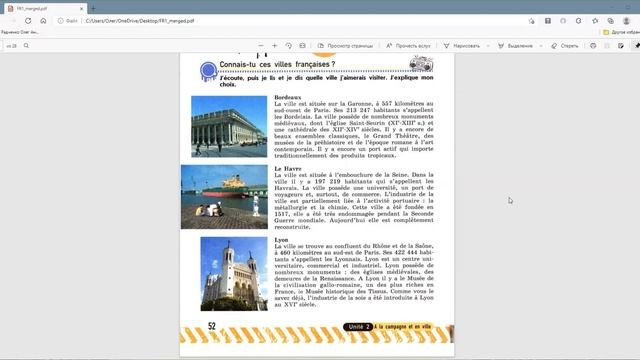The height and width of the screenshot is (360, 640).
Task: Expand the draw tool options arrow
Action: coord(488,46)
